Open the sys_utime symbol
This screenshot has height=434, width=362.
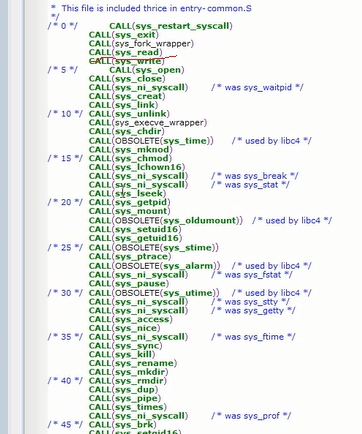click(188, 293)
